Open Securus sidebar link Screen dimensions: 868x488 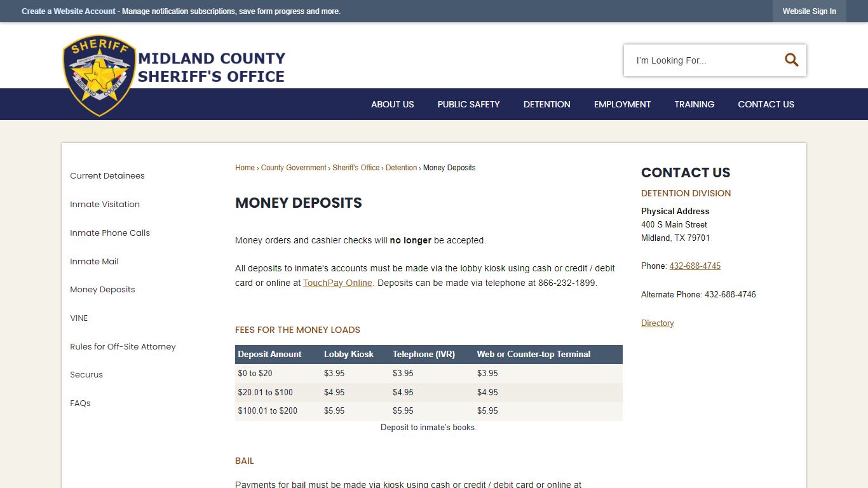point(86,375)
